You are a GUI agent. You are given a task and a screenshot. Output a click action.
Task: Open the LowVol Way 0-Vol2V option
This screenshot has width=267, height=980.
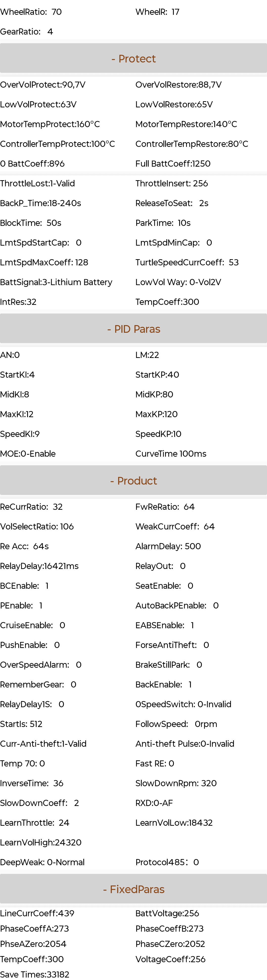click(178, 282)
